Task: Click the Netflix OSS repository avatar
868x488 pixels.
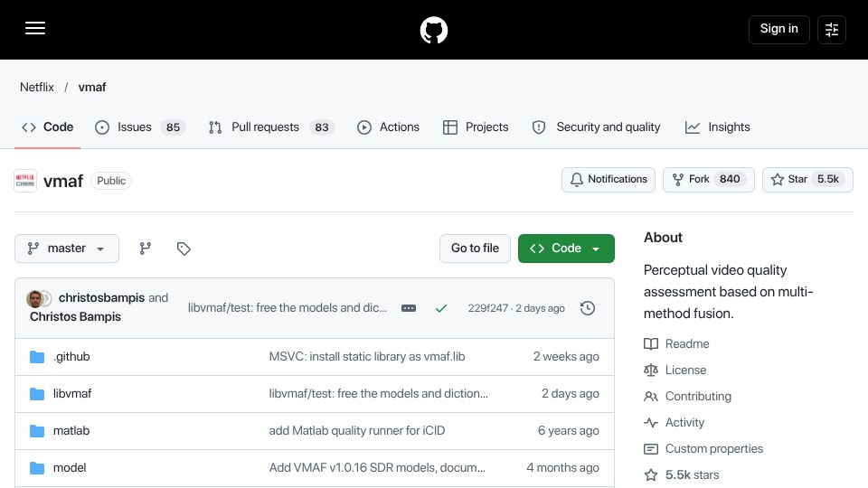Action: 25,181
